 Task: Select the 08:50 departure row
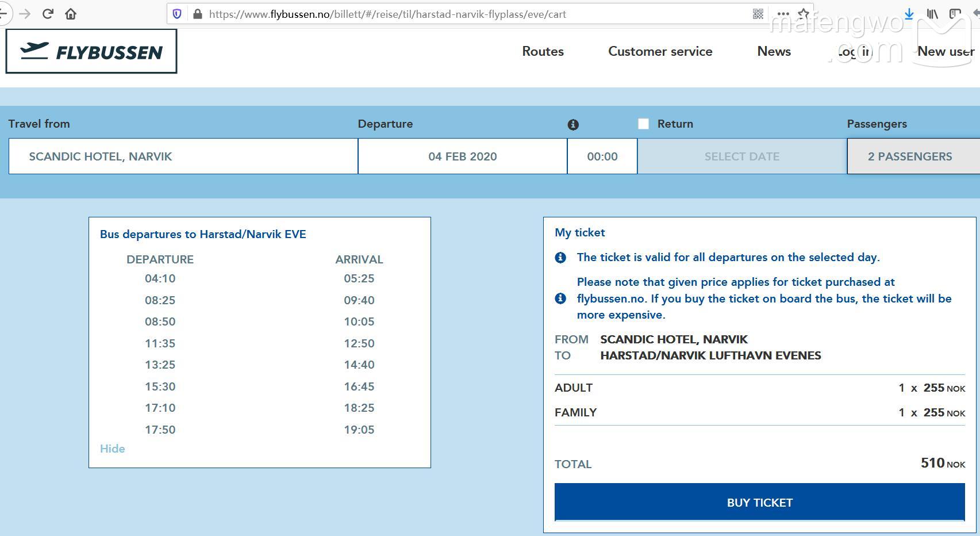tap(259, 321)
